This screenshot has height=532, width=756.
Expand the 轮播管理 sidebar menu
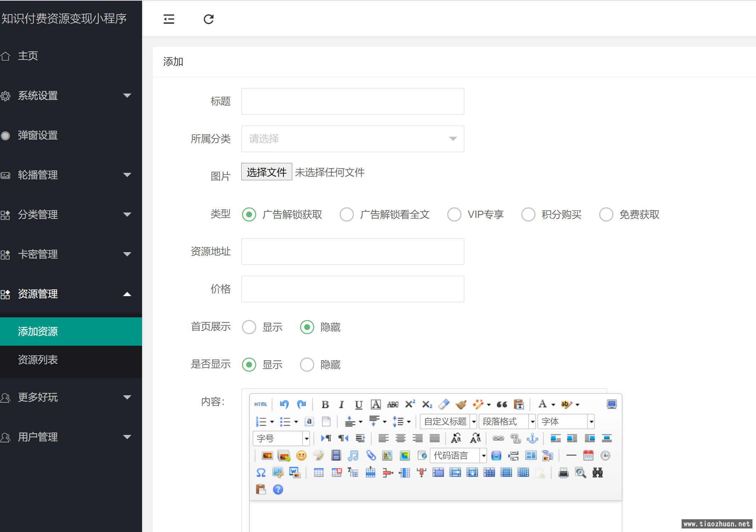(71, 175)
